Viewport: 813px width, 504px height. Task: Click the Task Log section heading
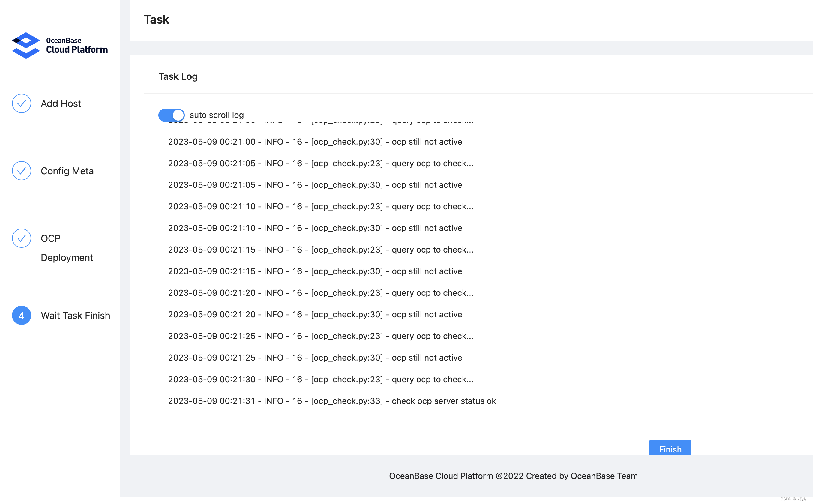[178, 77]
